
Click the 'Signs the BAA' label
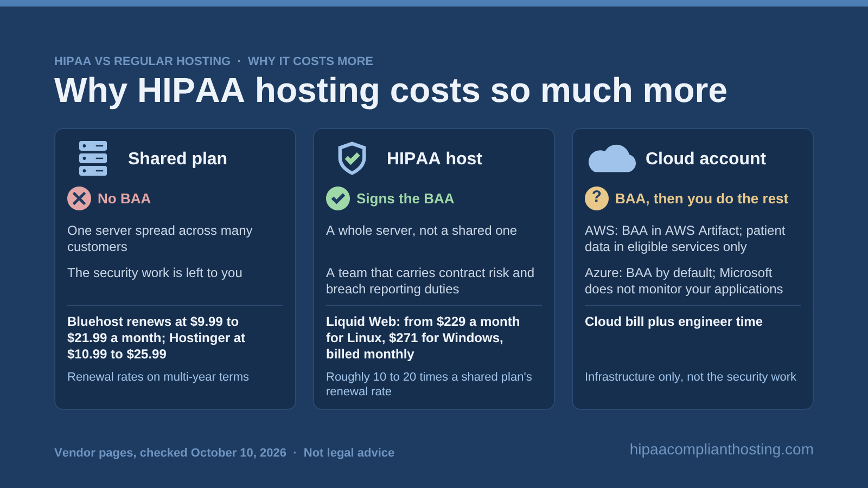[x=405, y=198]
